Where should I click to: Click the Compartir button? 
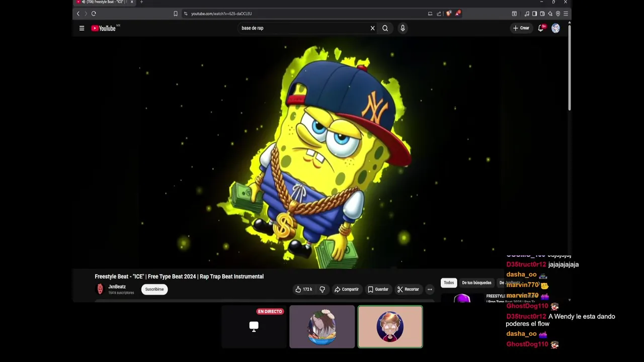pyautogui.click(x=347, y=289)
